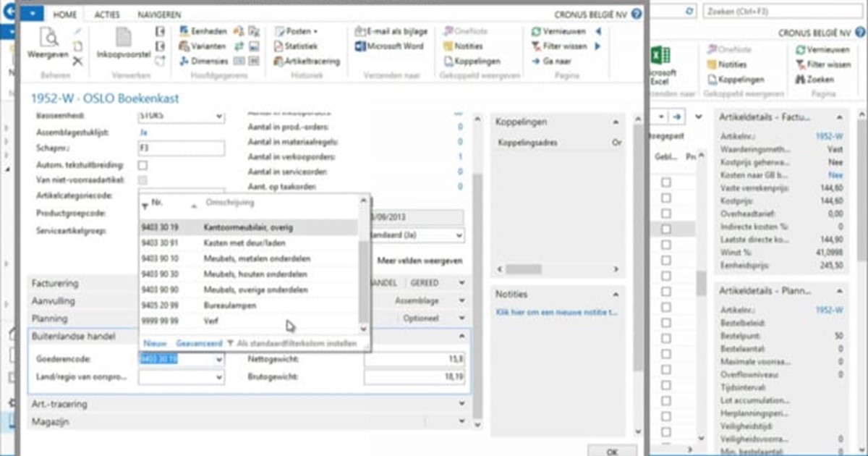Go to next record with right arrow

click(598, 46)
